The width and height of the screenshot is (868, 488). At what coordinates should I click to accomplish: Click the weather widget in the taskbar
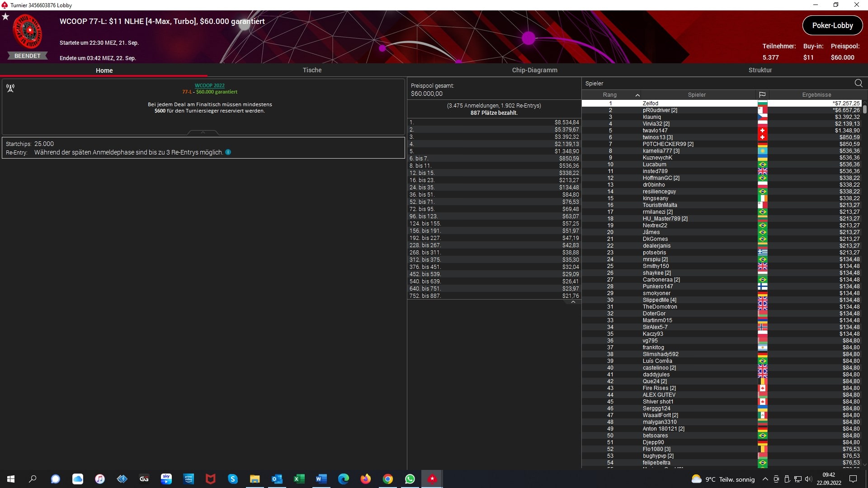(x=723, y=479)
